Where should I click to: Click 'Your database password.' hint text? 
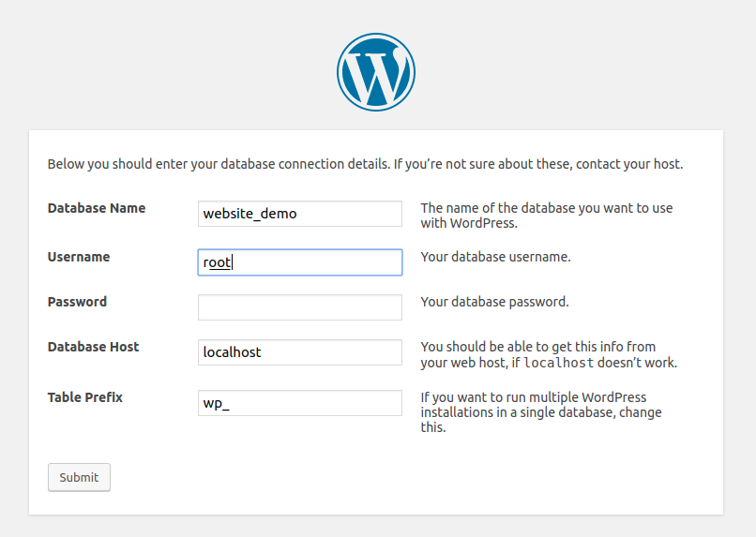tap(494, 302)
